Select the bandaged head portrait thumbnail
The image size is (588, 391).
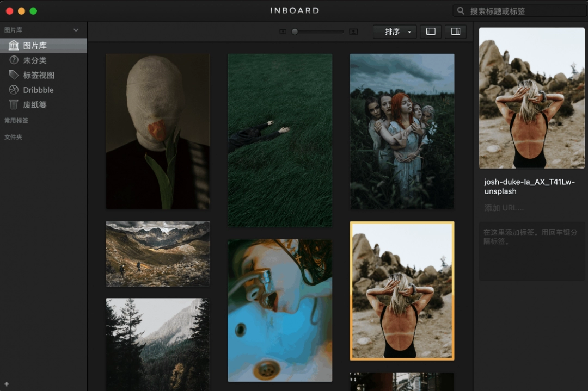pos(157,131)
